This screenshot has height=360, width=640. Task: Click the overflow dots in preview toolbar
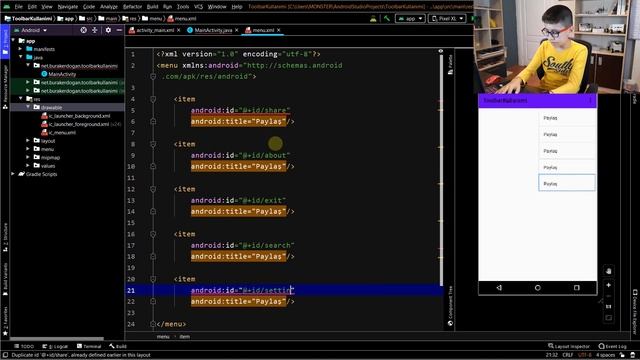click(590, 100)
